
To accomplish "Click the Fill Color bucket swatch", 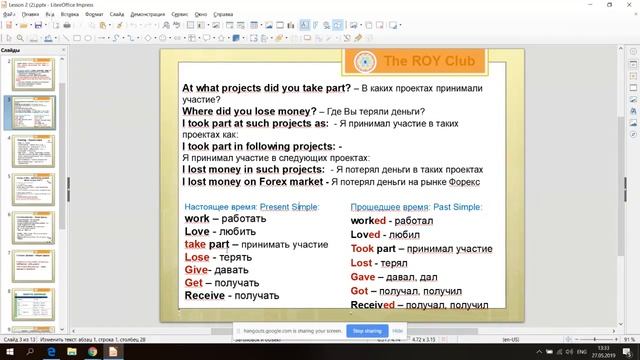I will 48,38.
